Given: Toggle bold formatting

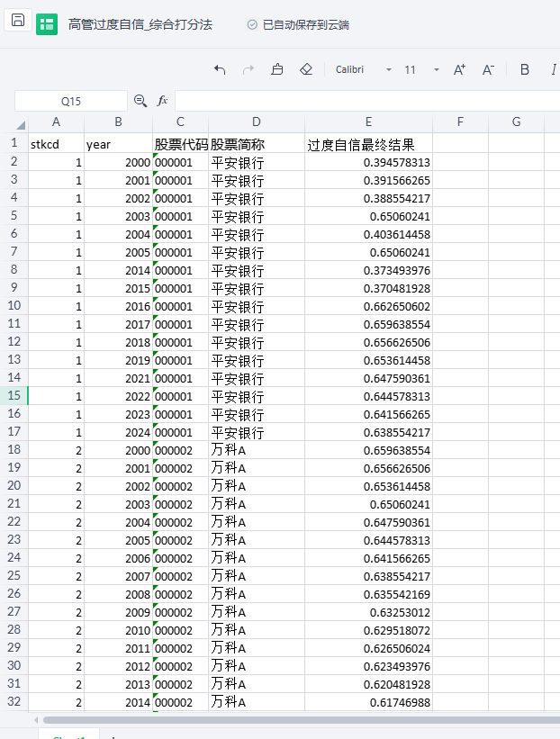Looking at the screenshot, I should click(x=525, y=69).
